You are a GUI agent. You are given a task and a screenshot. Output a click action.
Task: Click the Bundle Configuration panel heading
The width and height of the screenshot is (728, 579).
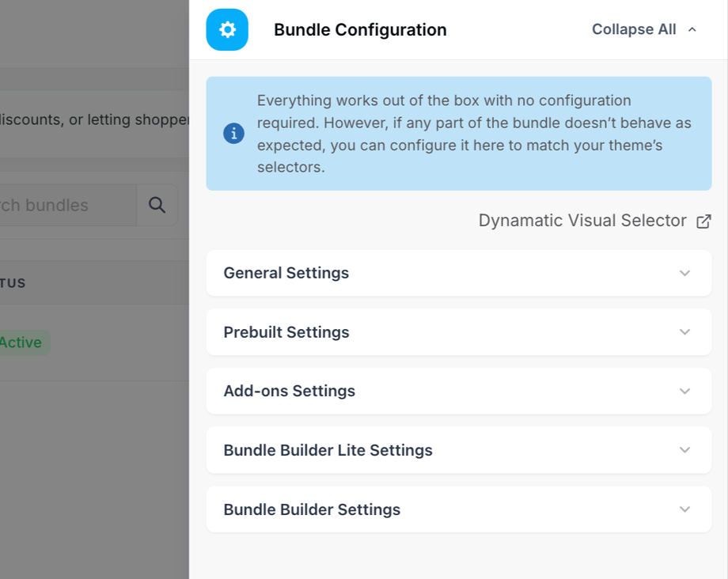click(360, 30)
